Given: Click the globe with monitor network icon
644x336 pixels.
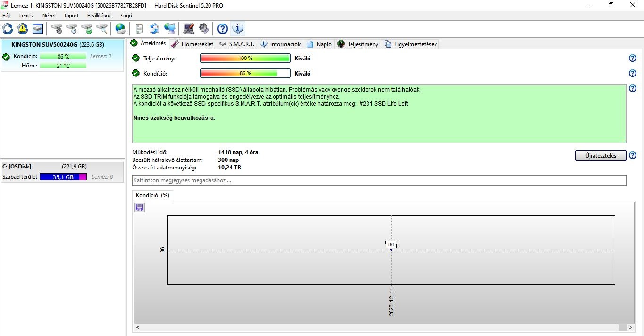Looking at the screenshot, I should click(170, 29).
